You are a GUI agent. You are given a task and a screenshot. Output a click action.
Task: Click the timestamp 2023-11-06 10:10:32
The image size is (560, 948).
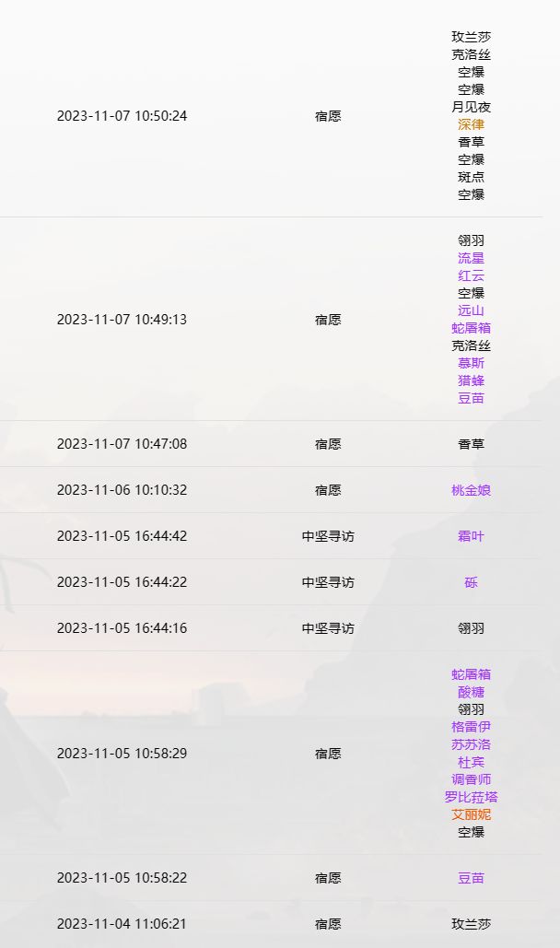tap(122, 490)
